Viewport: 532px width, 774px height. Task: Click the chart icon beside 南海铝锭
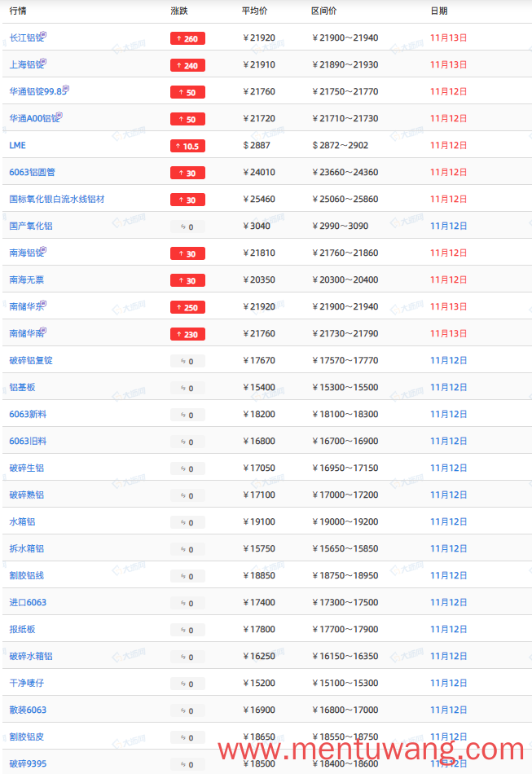click(x=43, y=250)
